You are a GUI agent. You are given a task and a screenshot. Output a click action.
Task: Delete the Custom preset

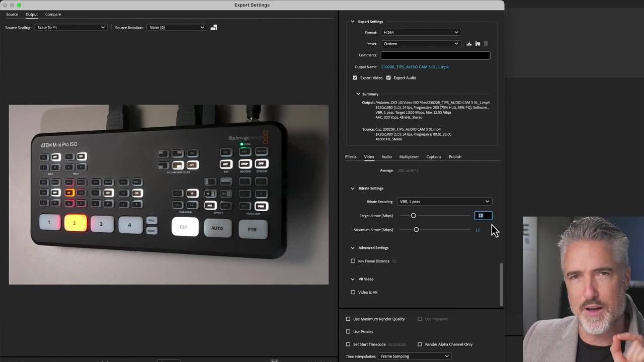[486, 43]
